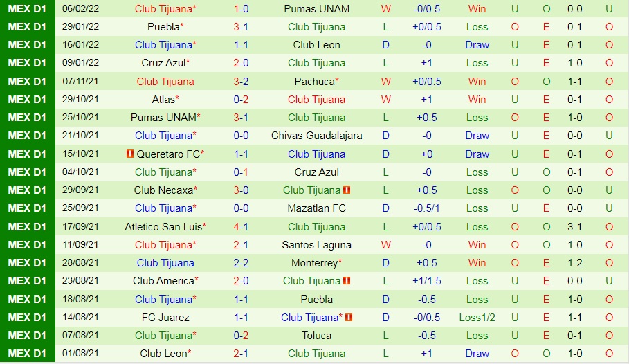Click the Loss1/2 result in FC Juarez row
This screenshot has width=629, height=364.
tap(477, 318)
